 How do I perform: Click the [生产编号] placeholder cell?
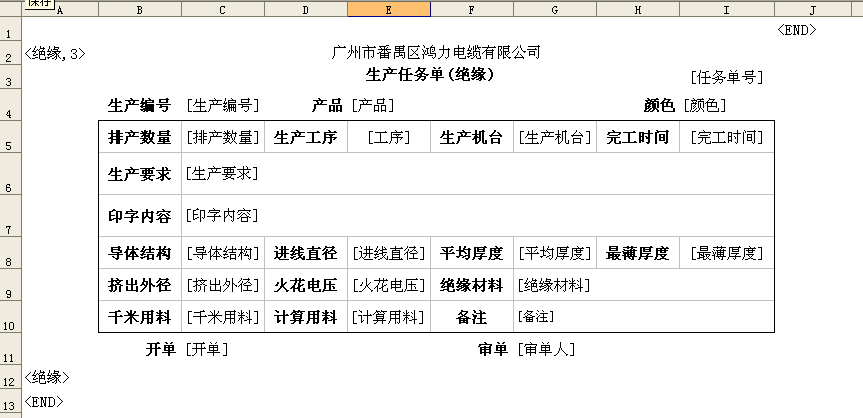[x=223, y=105]
